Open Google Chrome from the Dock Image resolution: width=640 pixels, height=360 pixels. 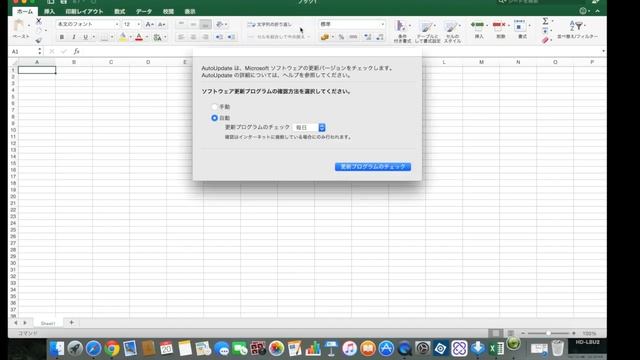[111, 349]
